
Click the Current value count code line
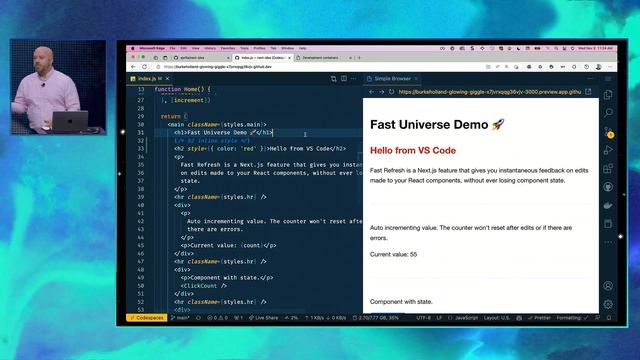pyautogui.click(x=229, y=245)
